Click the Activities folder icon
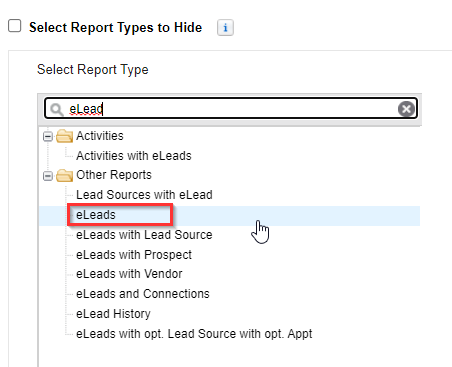The image size is (452, 367). [x=65, y=136]
